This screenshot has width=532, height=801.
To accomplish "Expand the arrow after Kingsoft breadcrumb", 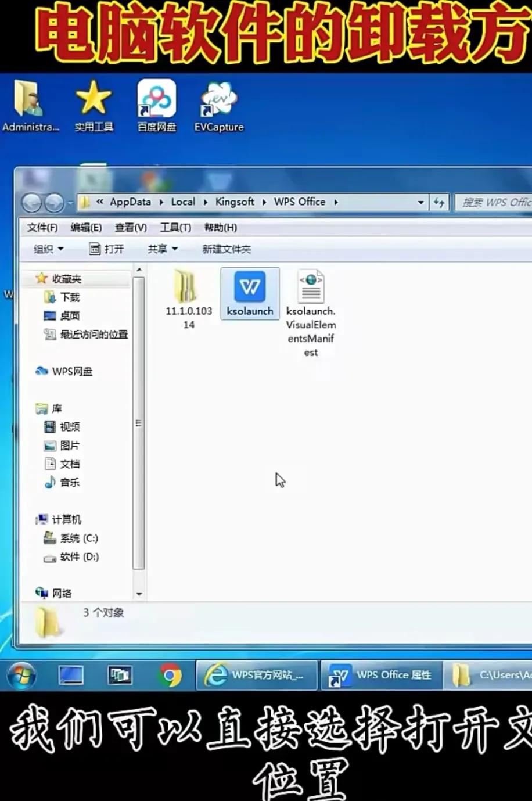I will (x=264, y=202).
